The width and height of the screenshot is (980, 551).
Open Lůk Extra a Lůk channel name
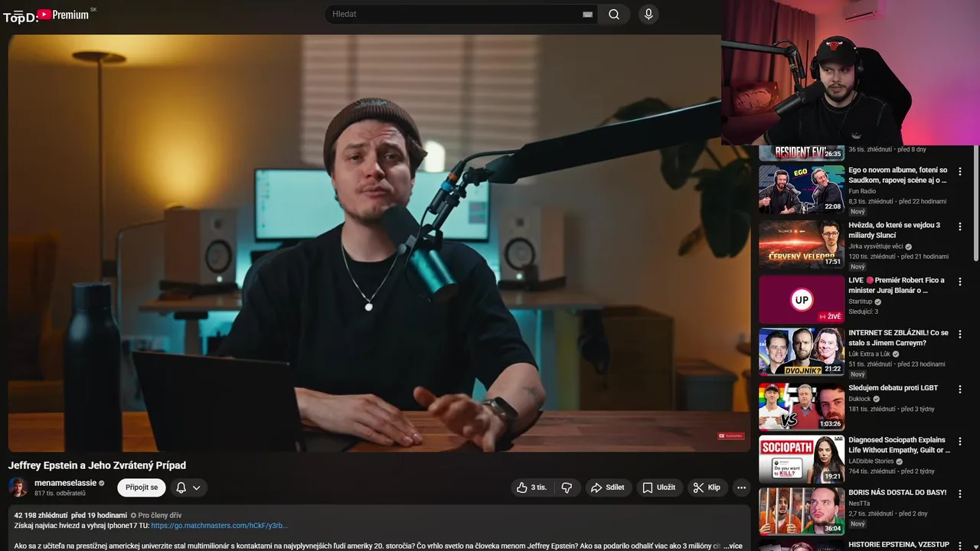click(x=869, y=354)
